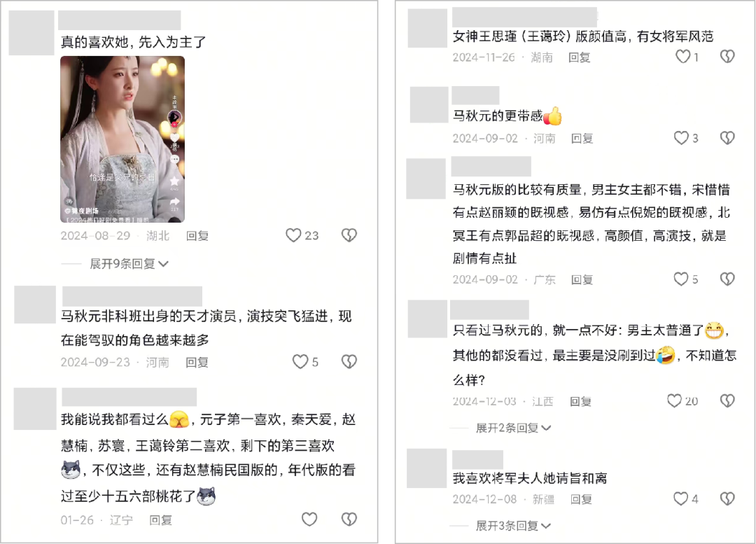Screen dimensions: 756x544
Task: Reply to the 新疆 comment 我喜欢将军夫人她请旨和离
Action: pyautogui.click(x=581, y=500)
